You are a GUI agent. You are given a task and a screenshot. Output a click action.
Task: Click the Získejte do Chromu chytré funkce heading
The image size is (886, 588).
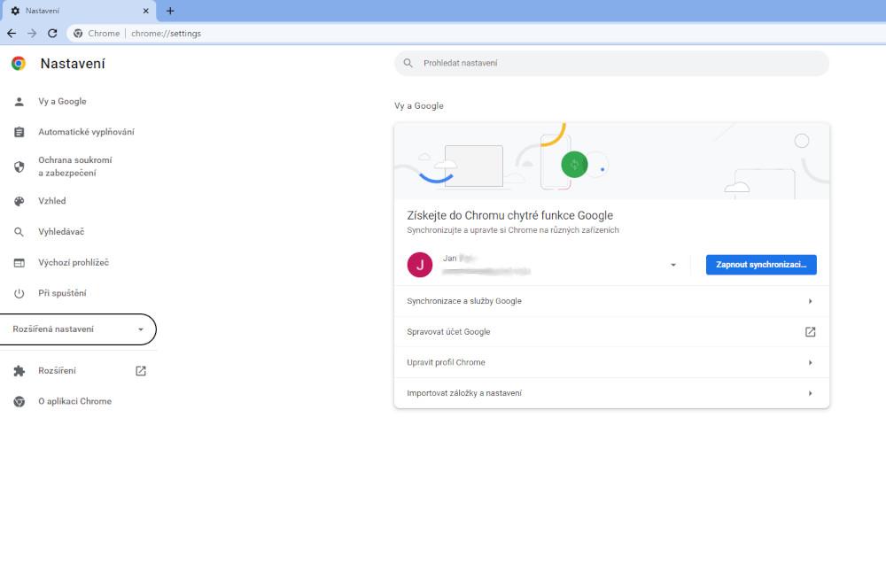[x=509, y=215]
